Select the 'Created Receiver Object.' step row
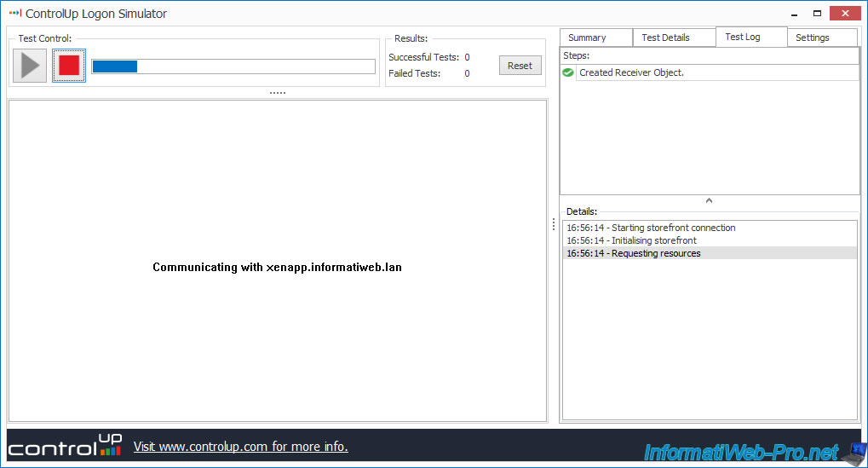The image size is (868, 468). (710, 72)
